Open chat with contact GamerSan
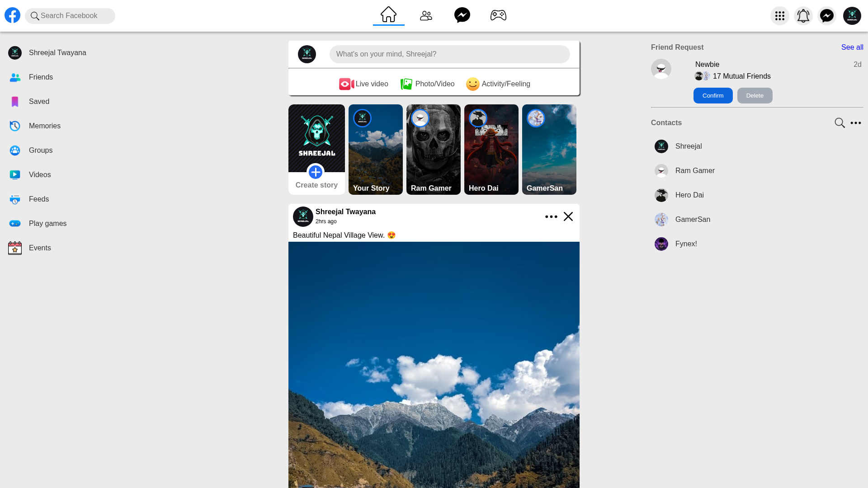868x488 pixels. click(x=683, y=220)
